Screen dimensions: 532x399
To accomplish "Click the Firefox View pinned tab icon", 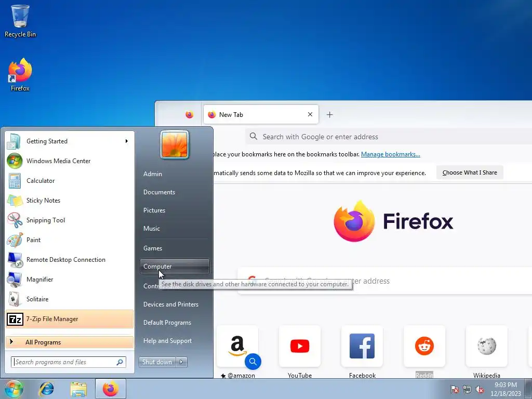I will coord(189,115).
